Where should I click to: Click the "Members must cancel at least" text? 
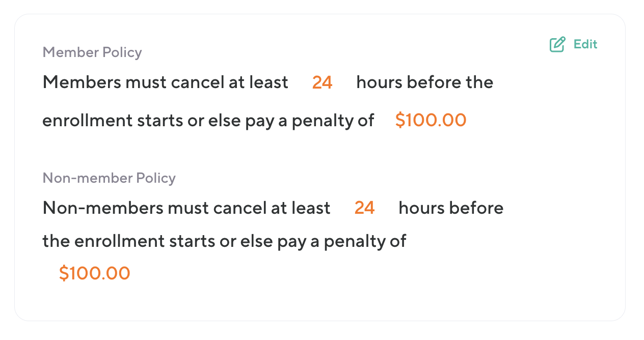coord(166,82)
